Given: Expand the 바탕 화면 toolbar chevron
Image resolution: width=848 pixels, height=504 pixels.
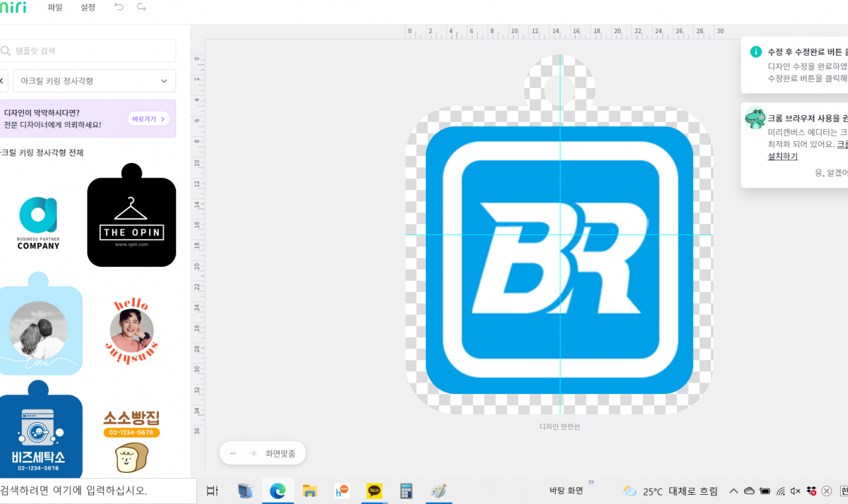Looking at the screenshot, I should 591,482.
